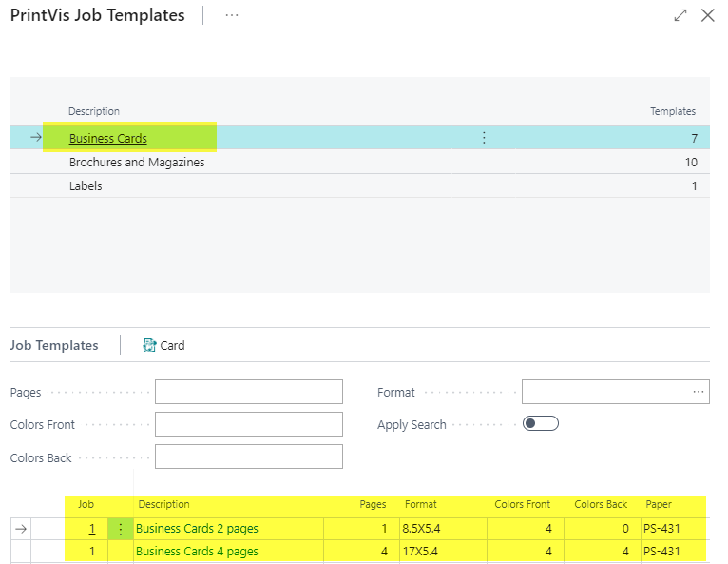Toggle the Apply Search switch

tap(541, 423)
